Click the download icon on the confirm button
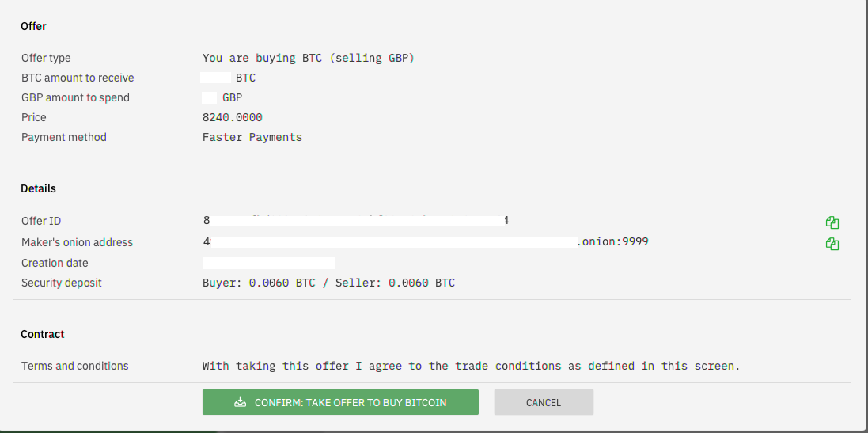The height and width of the screenshot is (433, 868). pos(240,402)
